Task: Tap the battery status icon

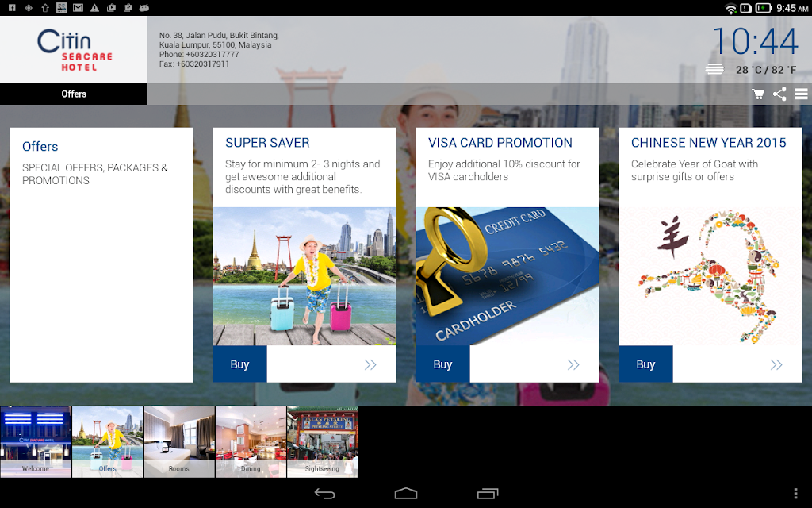Action: 764,8
